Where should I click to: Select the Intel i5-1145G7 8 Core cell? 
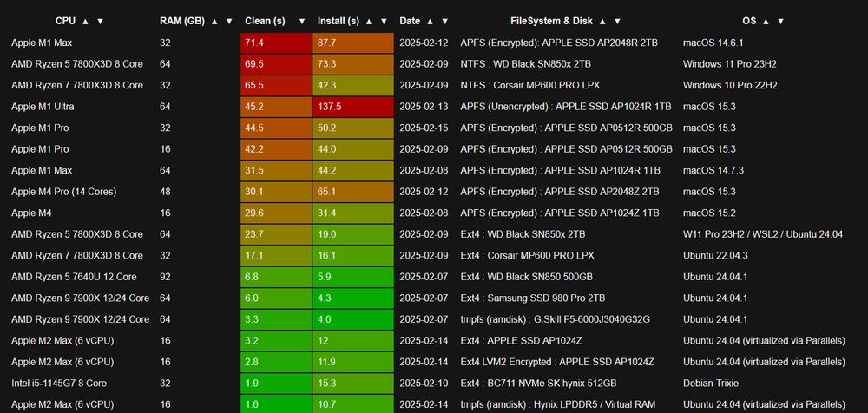(59, 383)
